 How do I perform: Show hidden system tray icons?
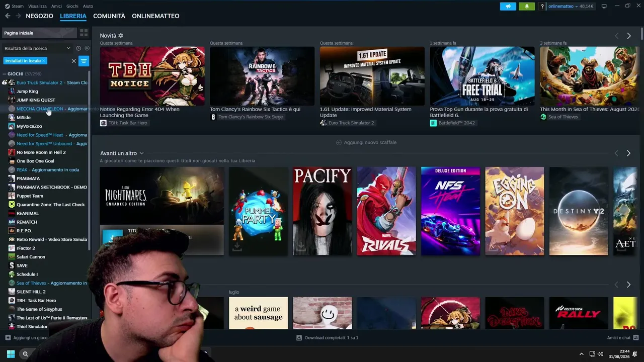coord(582,354)
